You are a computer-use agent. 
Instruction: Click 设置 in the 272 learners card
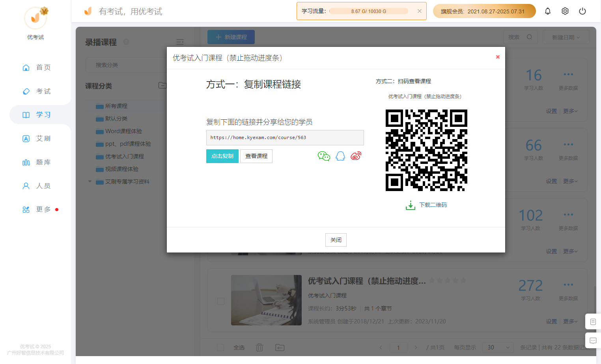click(x=551, y=321)
